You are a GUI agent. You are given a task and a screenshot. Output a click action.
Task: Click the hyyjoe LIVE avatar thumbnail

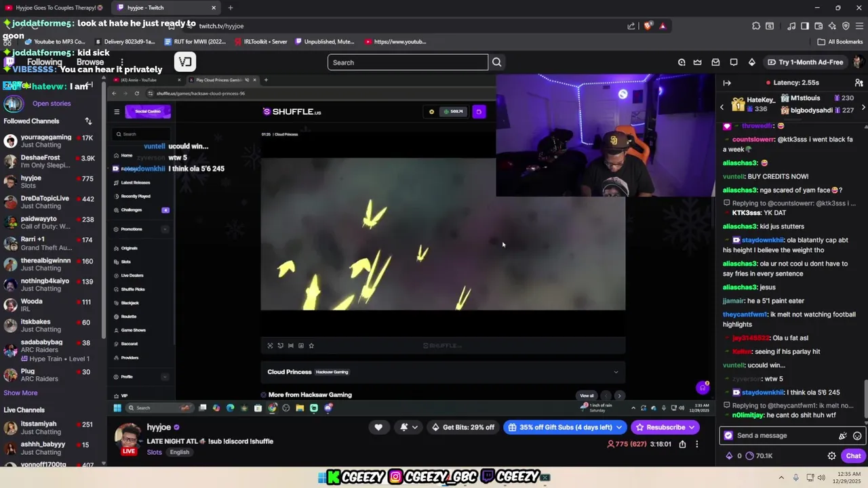pyautogui.click(x=128, y=439)
